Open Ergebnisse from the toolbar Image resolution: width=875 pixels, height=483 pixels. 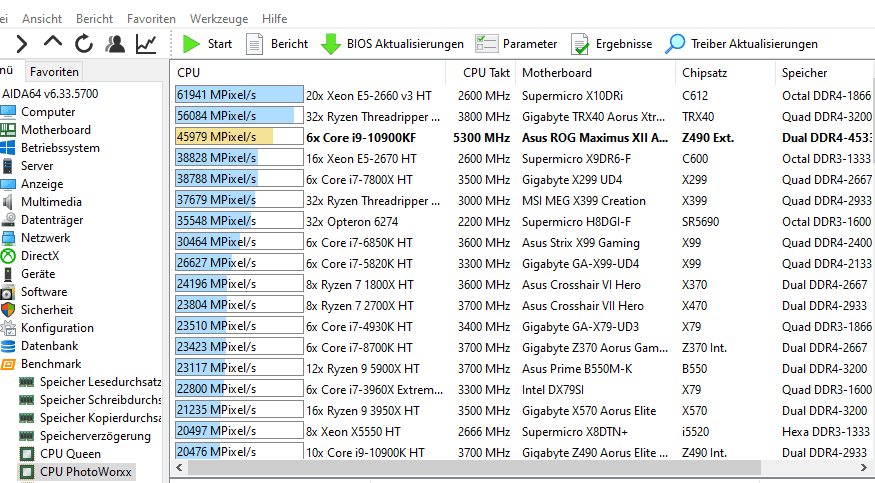click(611, 44)
